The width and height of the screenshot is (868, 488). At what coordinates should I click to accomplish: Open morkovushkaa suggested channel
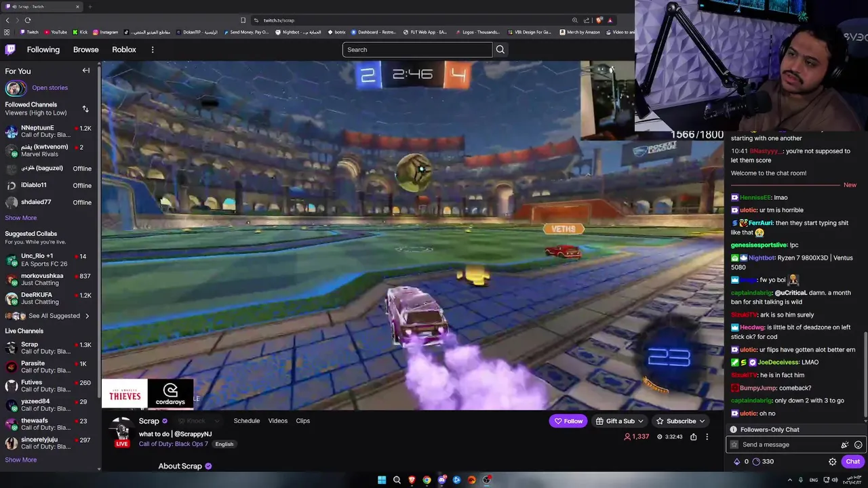pos(47,279)
